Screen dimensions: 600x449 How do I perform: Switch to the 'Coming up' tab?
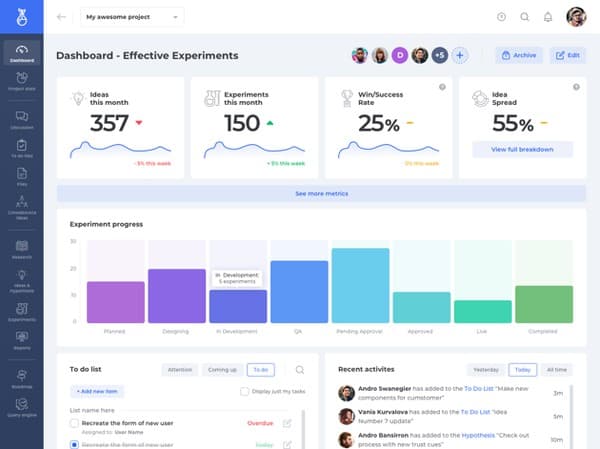(x=222, y=370)
